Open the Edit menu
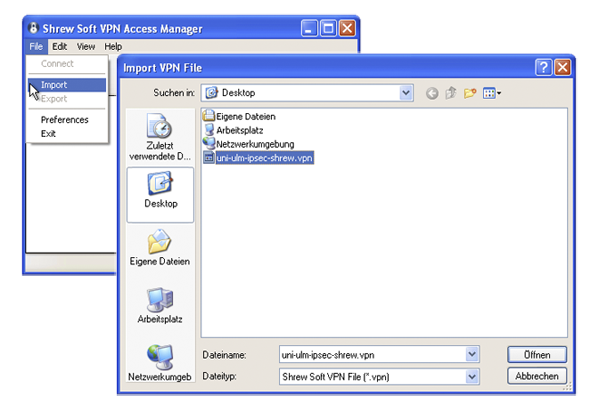599x412 pixels. coord(60,47)
